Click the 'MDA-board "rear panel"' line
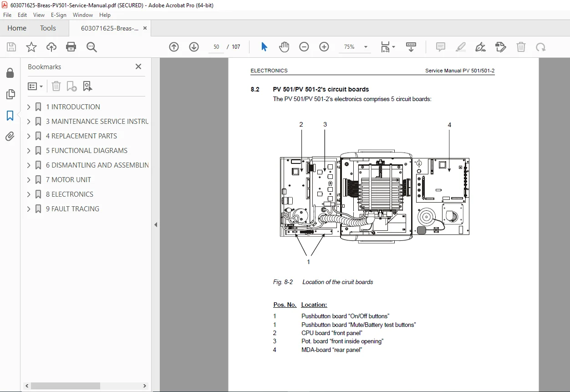The height and width of the screenshot is (392, 570). pyautogui.click(x=331, y=350)
